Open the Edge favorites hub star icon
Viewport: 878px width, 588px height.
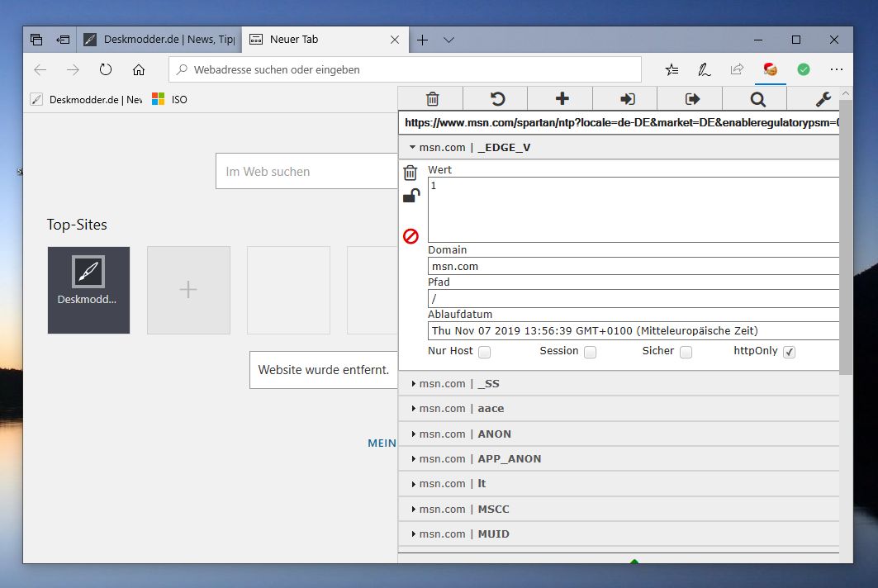click(x=672, y=69)
